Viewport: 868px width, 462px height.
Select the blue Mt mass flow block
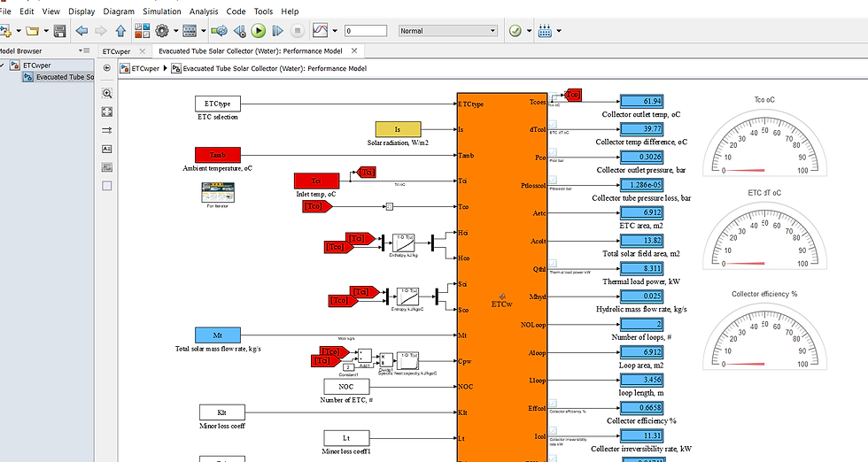click(x=218, y=335)
